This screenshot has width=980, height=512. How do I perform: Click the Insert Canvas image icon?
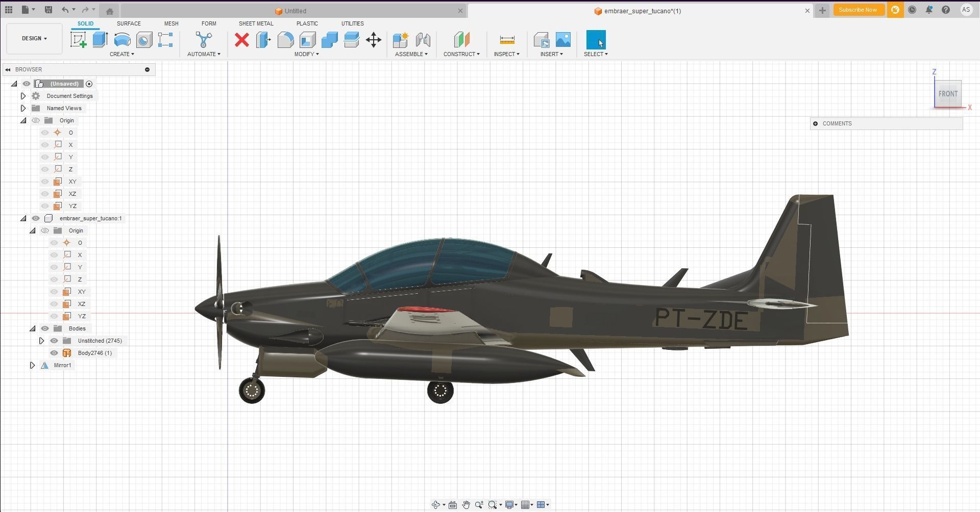[563, 40]
